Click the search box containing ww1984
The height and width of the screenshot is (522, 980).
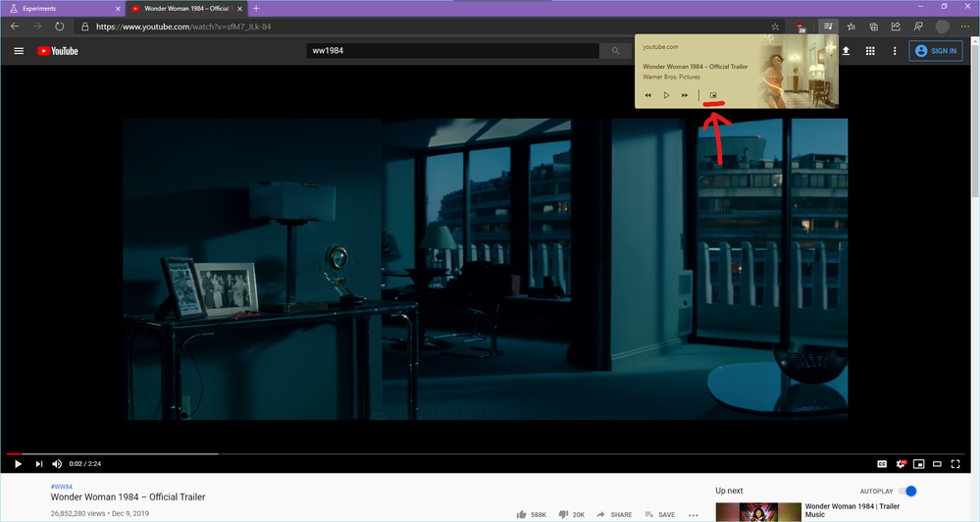pos(452,51)
